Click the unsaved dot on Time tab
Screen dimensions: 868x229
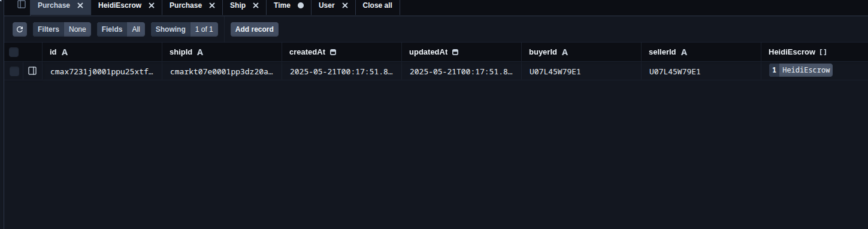point(301,5)
